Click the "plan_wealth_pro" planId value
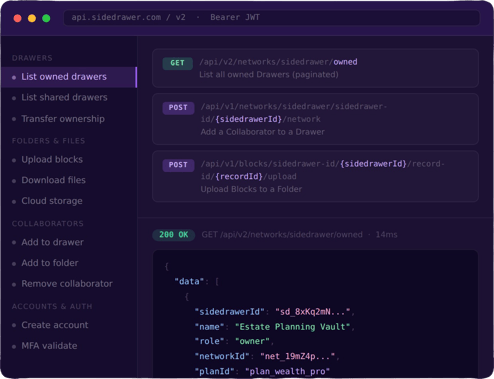This screenshot has width=494, height=379. click(x=287, y=371)
